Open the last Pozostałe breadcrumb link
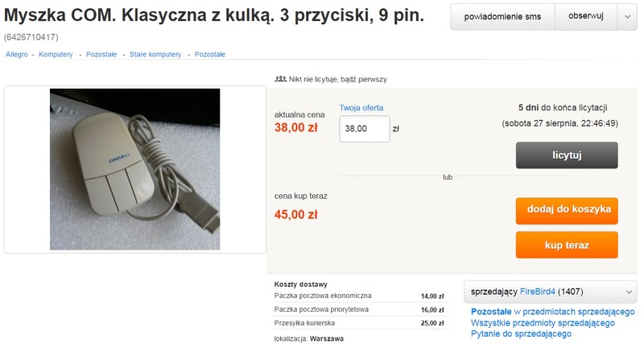 click(x=210, y=54)
